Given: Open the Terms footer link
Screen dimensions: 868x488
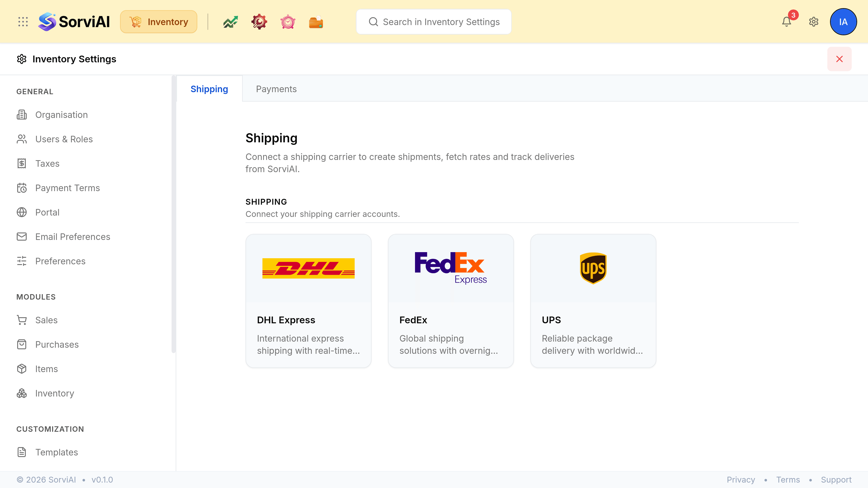Looking at the screenshot, I should pos(788,480).
